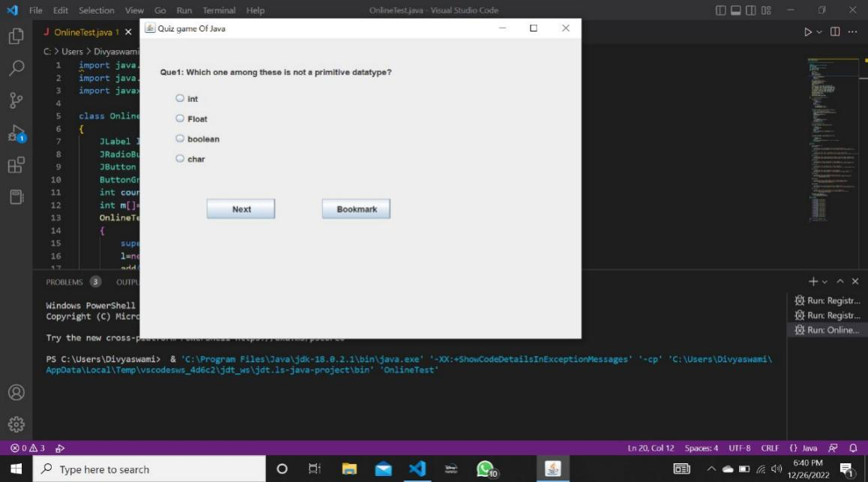Expand the run button dropdown arrow
Image resolution: width=868 pixels, height=482 pixels.
819,32
